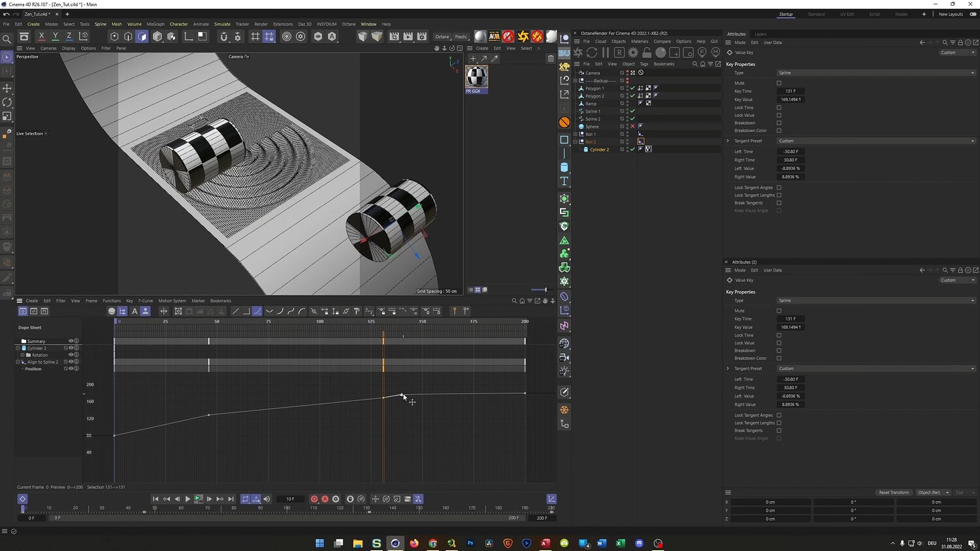Play the animation forward

point(188,499)
